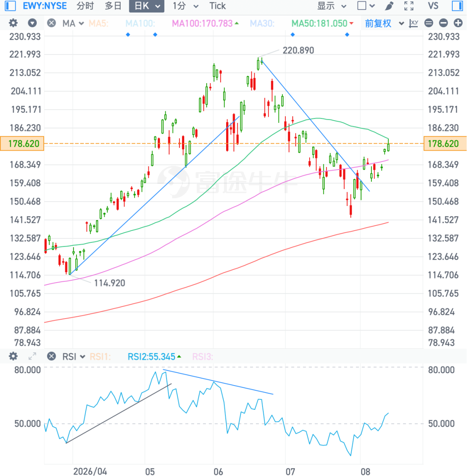467x476 pixels.
Task: Switch to the 分时 tab
Action: (x=85, y=6)
